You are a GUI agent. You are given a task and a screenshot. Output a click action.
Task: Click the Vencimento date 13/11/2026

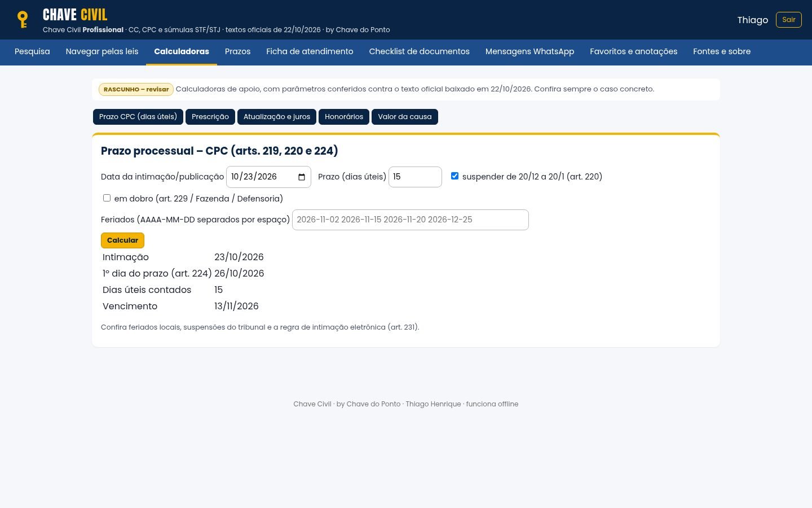[x=236, y=306]
